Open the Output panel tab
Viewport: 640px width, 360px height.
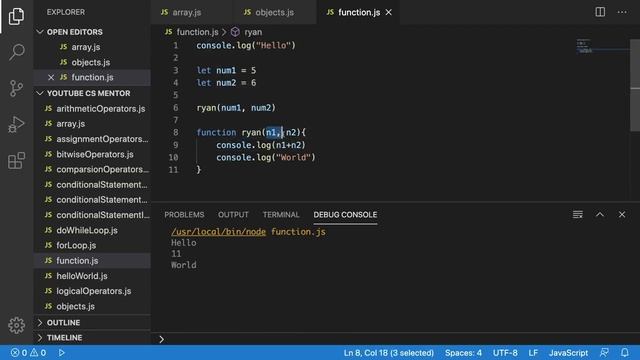pos(233,215)
